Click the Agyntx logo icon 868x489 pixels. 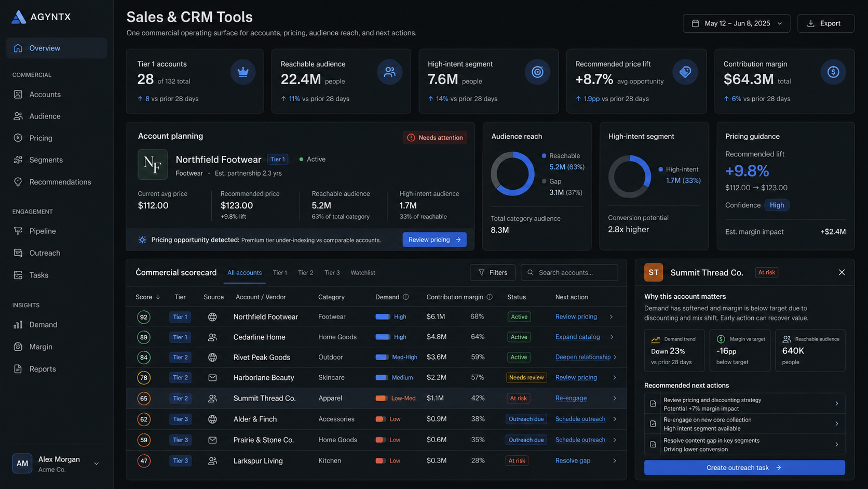(x=19, y=17)
